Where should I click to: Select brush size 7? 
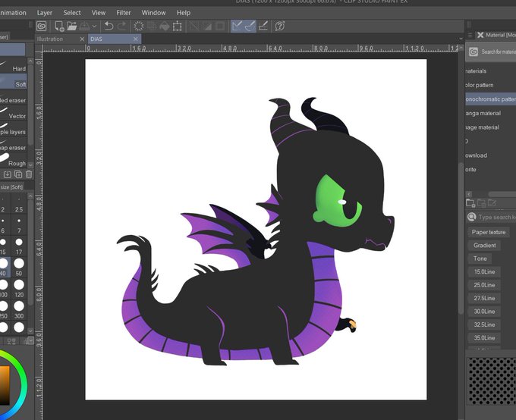19,225
